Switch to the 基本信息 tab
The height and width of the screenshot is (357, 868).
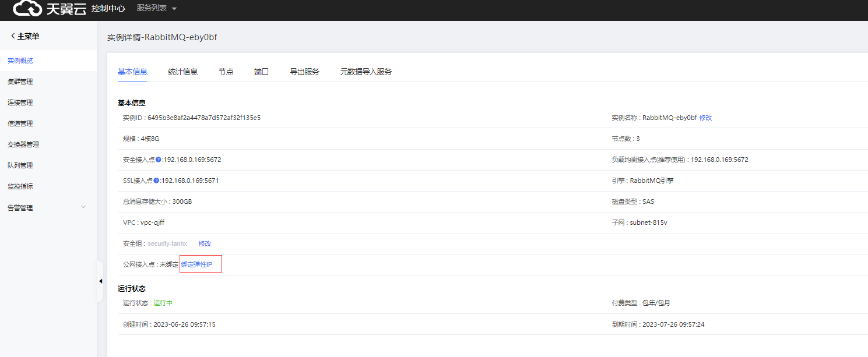[x=132, y=72]
